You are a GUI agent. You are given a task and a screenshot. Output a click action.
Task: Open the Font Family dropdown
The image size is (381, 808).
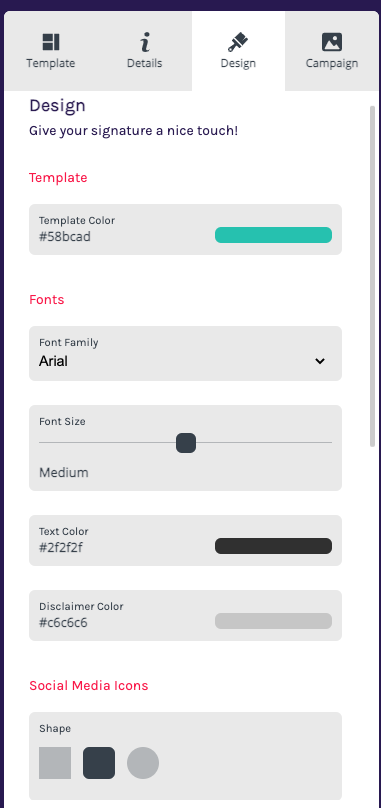[x=185, y=354]
